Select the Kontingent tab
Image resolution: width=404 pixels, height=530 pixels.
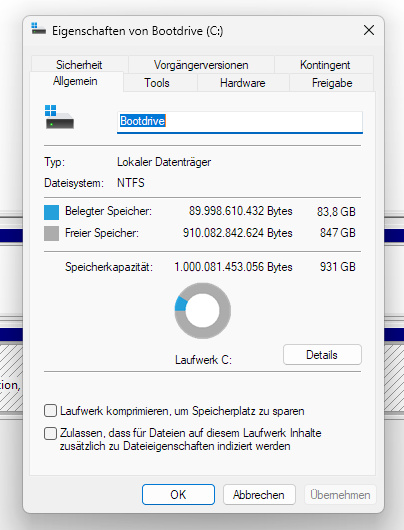click(325, 65)
